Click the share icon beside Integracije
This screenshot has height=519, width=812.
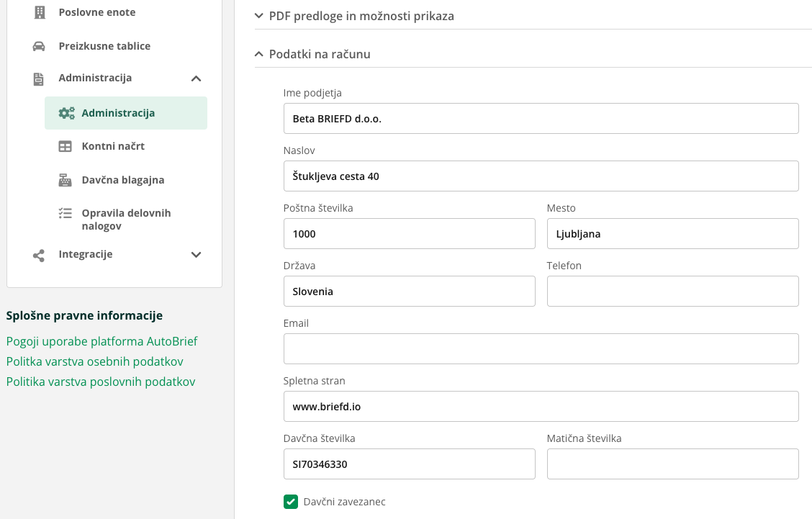39,255
